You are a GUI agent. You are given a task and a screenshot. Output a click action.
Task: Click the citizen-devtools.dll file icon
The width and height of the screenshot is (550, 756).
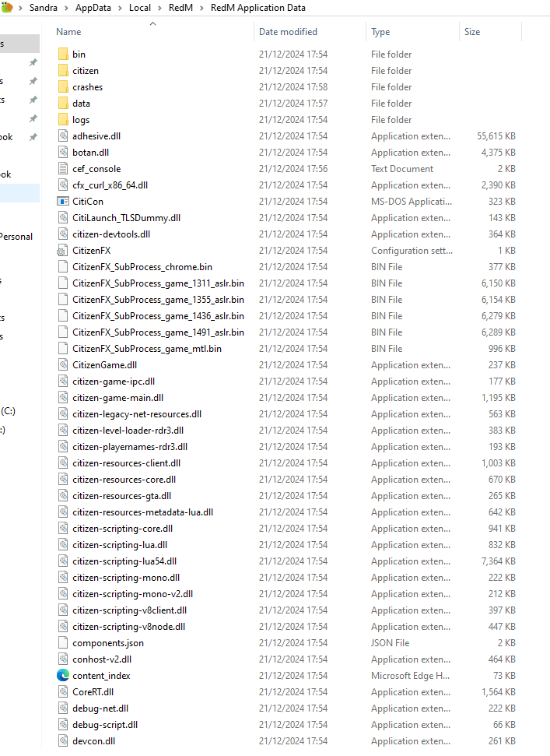tap(63, 234)
